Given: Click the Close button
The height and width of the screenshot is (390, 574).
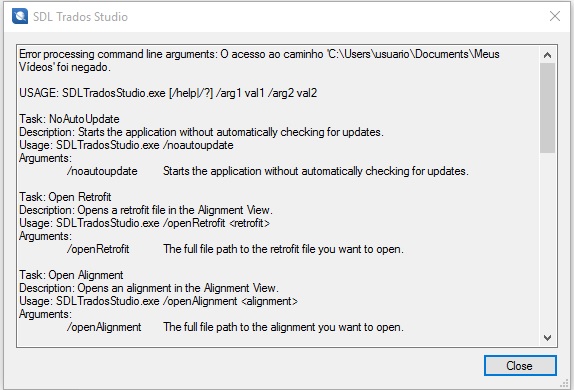Looking at the screenshot, I should coord(520,365).
